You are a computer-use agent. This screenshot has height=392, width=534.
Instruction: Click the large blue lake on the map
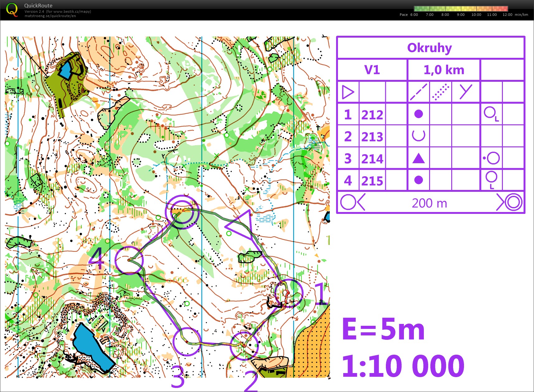pos(92,347)
